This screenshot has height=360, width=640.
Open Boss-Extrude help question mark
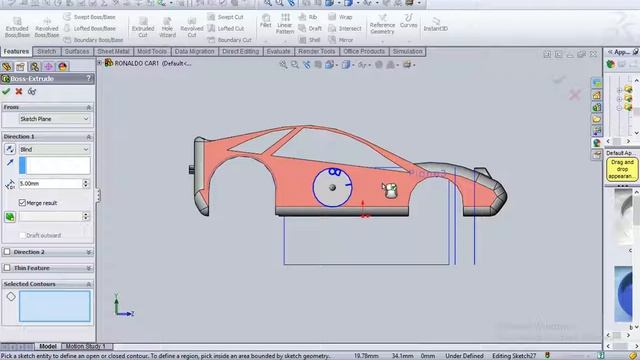click(x=89, y=78)
